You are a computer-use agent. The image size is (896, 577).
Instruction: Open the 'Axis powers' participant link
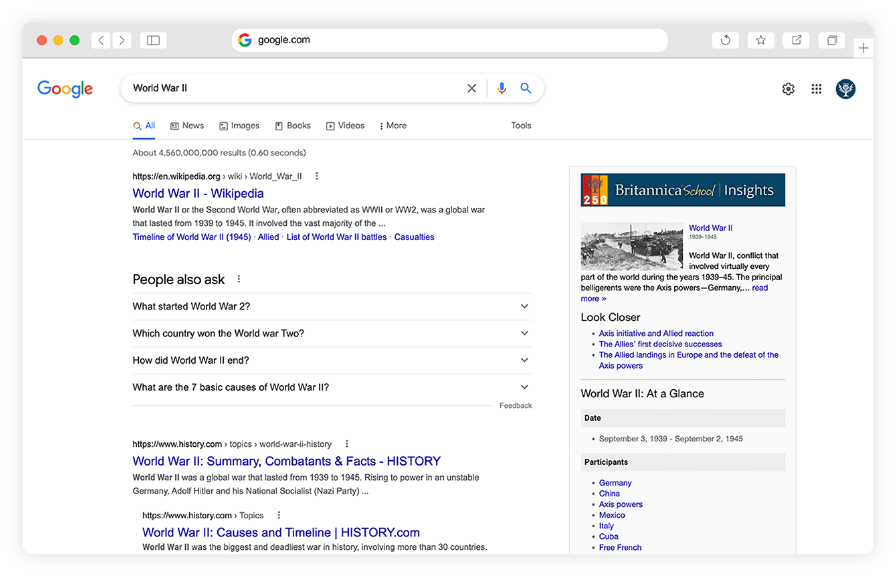[621, 504]
